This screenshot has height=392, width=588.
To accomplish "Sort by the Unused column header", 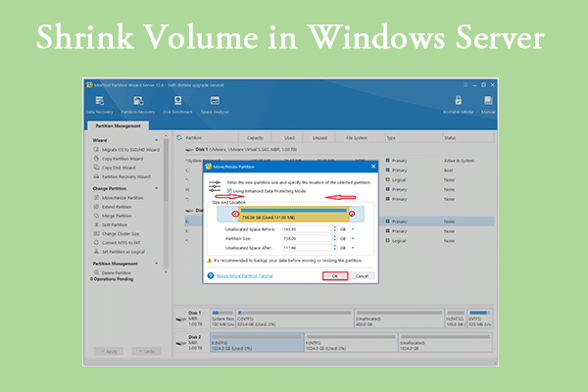I will 319,137.
